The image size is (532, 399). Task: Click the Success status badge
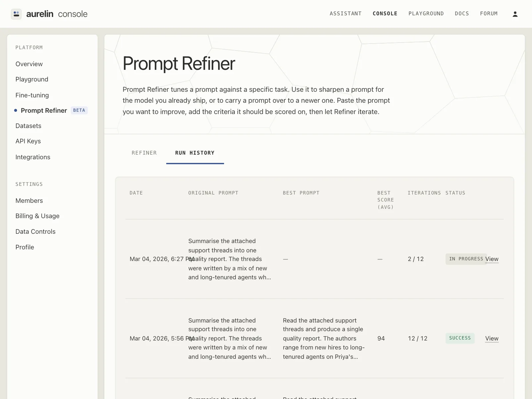(460, 338)
